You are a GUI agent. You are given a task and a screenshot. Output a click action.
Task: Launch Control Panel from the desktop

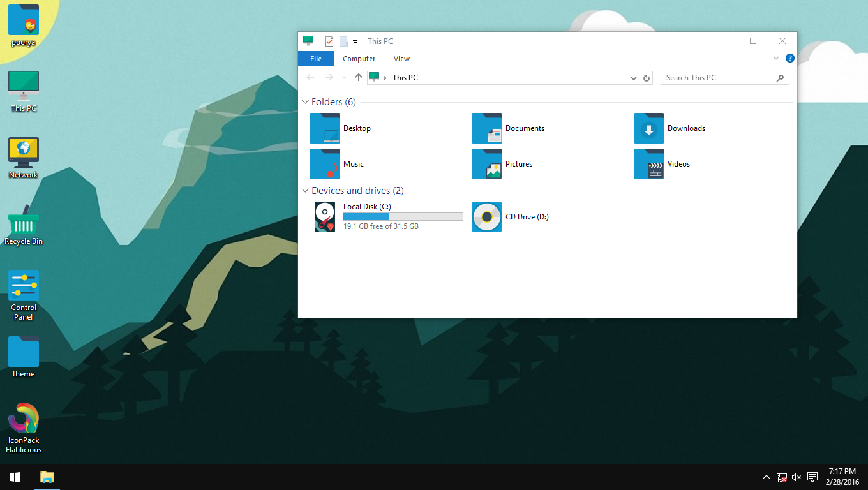tap(23, 285)
